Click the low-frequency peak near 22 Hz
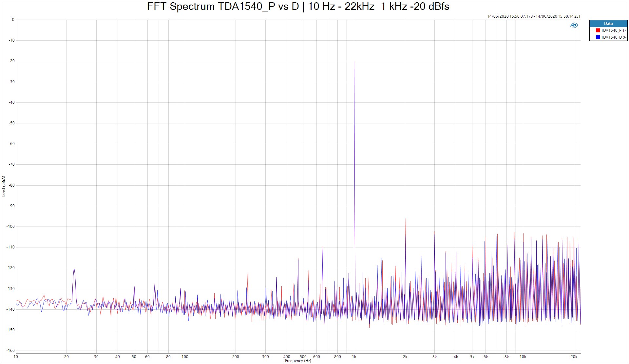The height and width of the screenshot is (364, 629). (74, 270)
